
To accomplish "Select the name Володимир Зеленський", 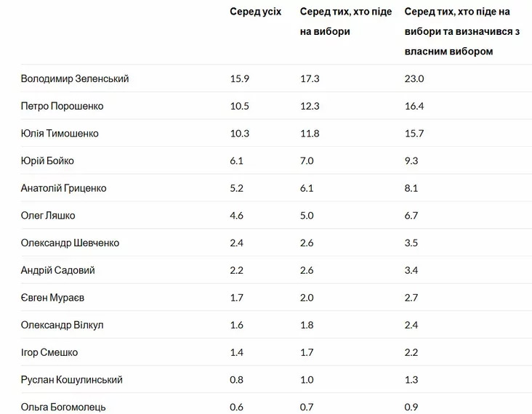I will click(75, 78).
